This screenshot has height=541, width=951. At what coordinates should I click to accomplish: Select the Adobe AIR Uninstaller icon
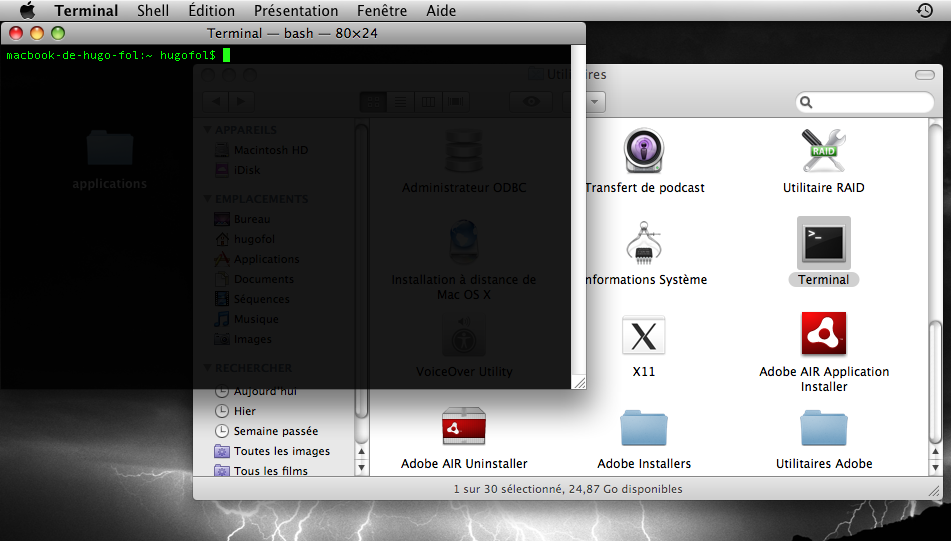pos(464,427)
